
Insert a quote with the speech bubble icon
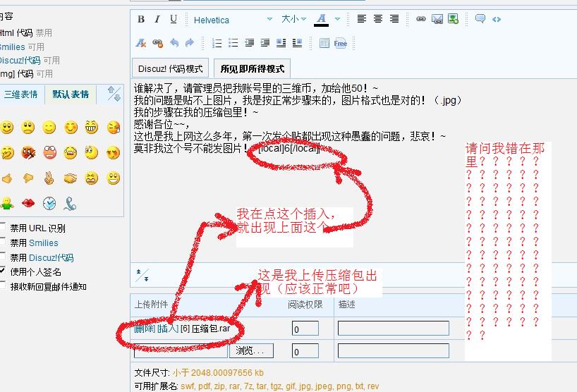pos(480,19)
